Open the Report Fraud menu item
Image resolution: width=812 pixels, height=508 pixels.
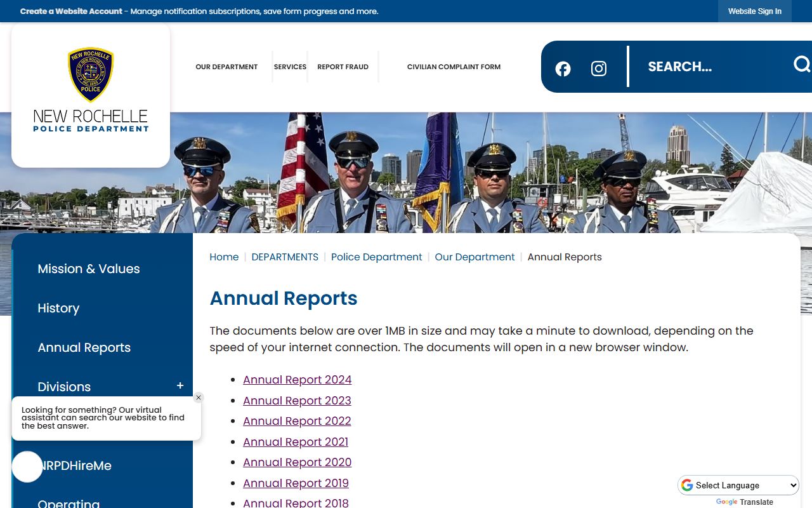point(343,67)
